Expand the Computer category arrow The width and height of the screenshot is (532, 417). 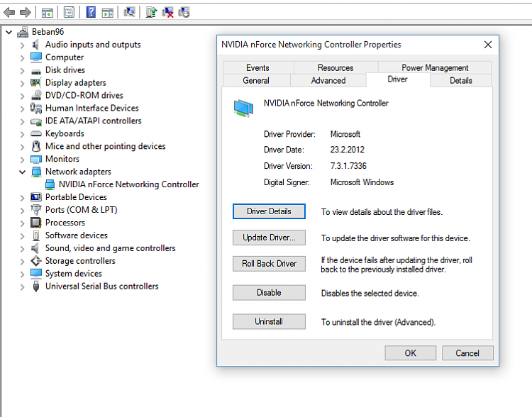coord(23,58)
